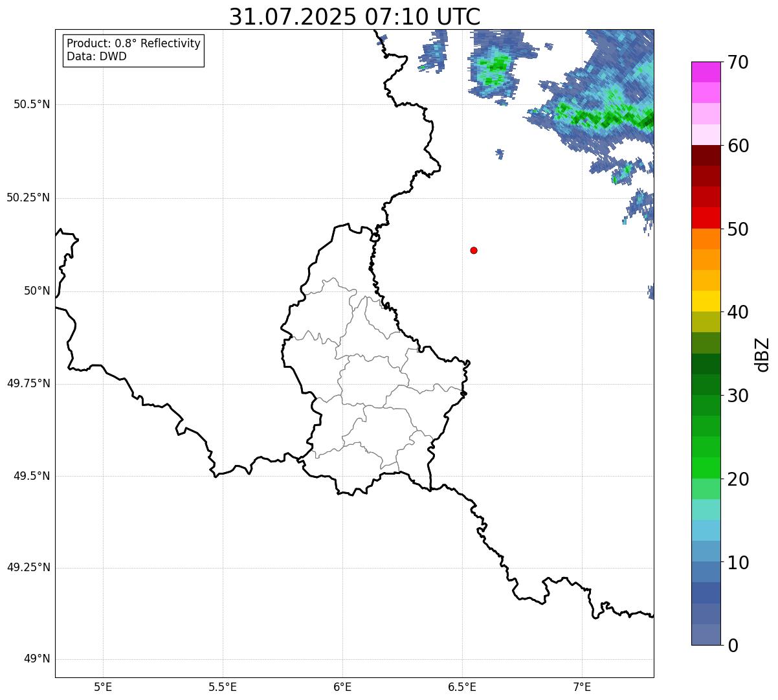Pick the dark maroon colorbar swatch below 60
The image size is (778, 700).
point(706,156)
